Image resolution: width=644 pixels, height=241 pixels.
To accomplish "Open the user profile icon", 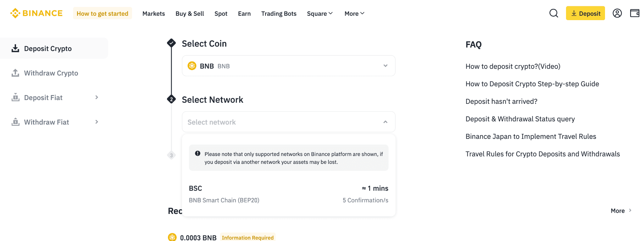I will point(617,13).
